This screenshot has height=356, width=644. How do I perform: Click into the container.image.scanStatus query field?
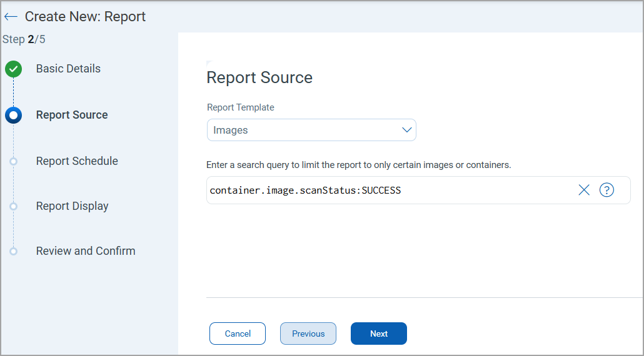click(x=388, y=190)
